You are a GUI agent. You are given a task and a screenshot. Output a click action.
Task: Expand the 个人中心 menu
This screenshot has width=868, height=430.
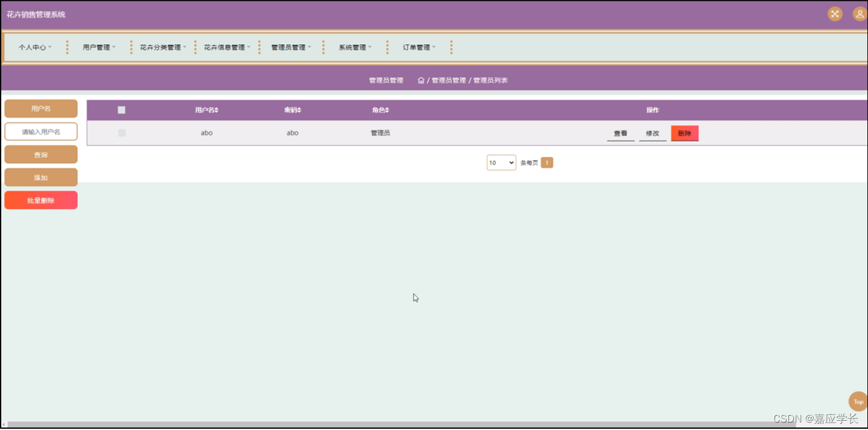(35, 47)
